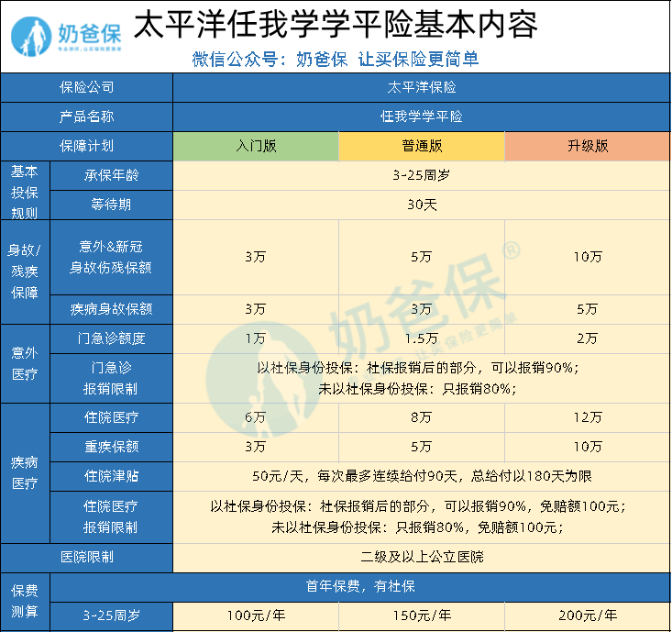Click the yellow 普通版 plan cell
The width and height of the screenshot is (672, 632).
click(x=422, y=146)
